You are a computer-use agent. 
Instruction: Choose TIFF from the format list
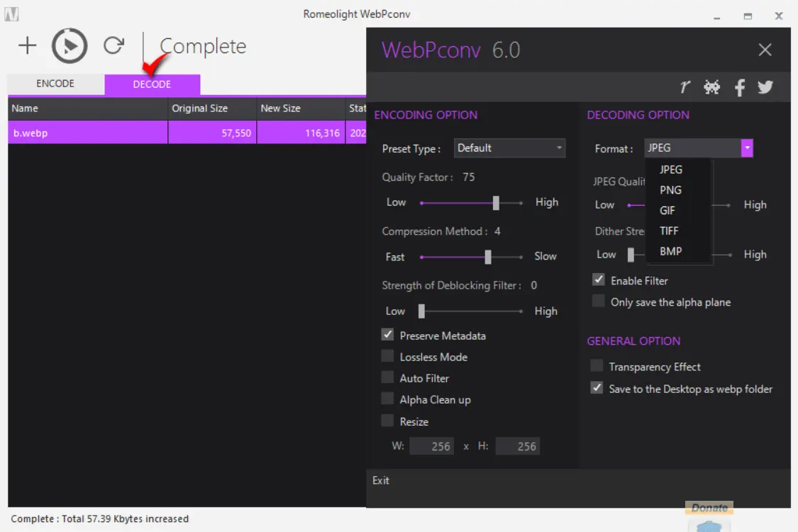tap(669, 231)
